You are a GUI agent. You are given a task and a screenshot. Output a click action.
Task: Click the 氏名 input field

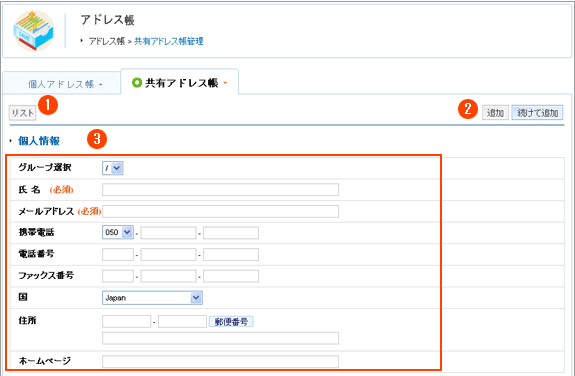[x=220, y=190]
